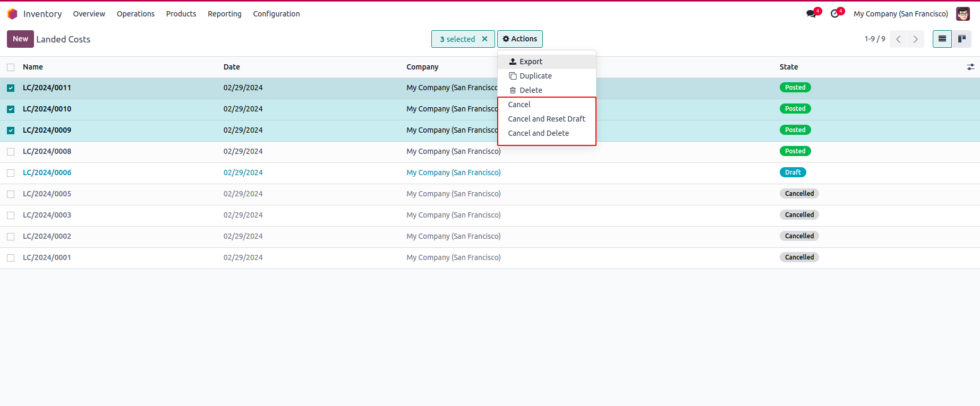Open the Products menu
The image size is (980, 406).
click(181, 14)
